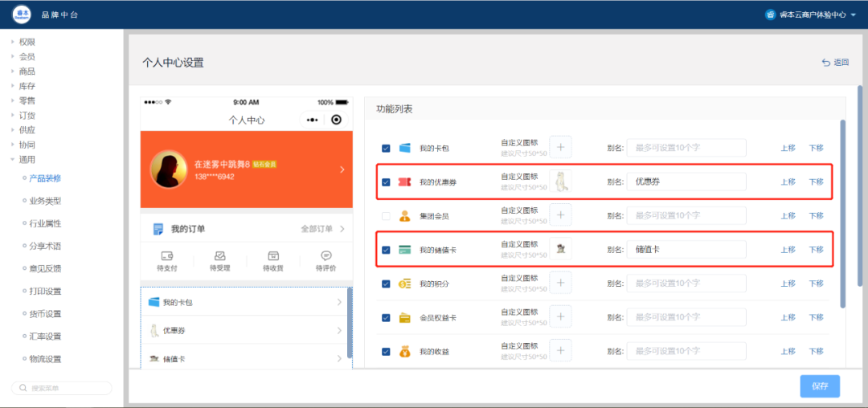This screenshot has height=408, width=868.
Task: Click the phone preview list scrollbar
Action: click(349, 322)
